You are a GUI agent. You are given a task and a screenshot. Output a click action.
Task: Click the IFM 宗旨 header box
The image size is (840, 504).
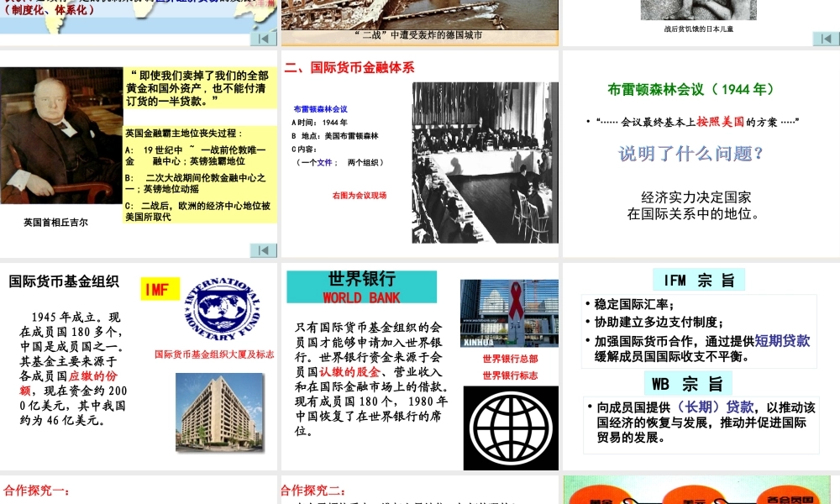pyautogui.click(x=699, y=280)
